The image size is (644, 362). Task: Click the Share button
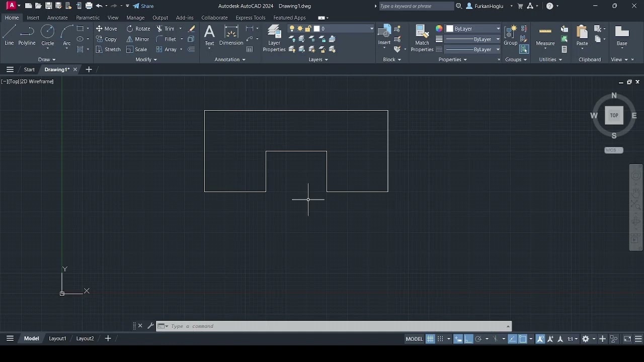tap(143, 6)
